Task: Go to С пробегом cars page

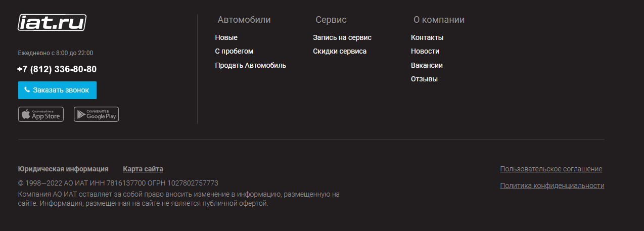Action: [x=234, y=51]
